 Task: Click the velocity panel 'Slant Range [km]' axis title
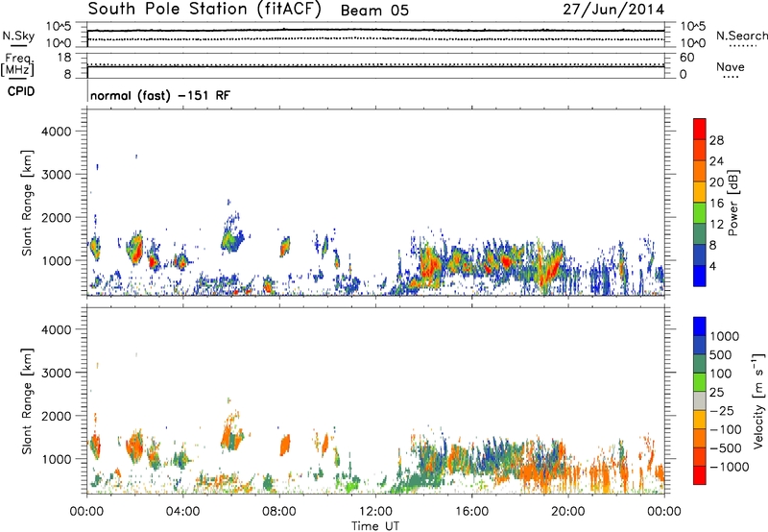[x=26, y=401]
